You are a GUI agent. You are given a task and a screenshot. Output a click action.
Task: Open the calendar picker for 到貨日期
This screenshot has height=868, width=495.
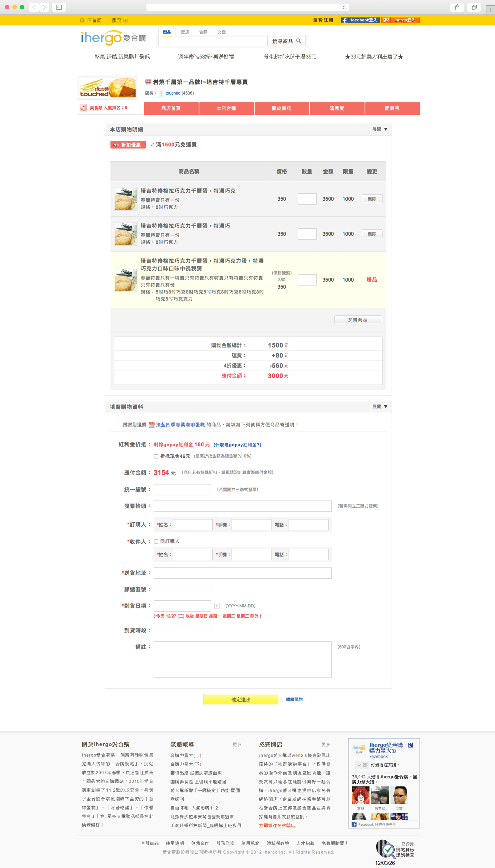click(x=217, y=605)
